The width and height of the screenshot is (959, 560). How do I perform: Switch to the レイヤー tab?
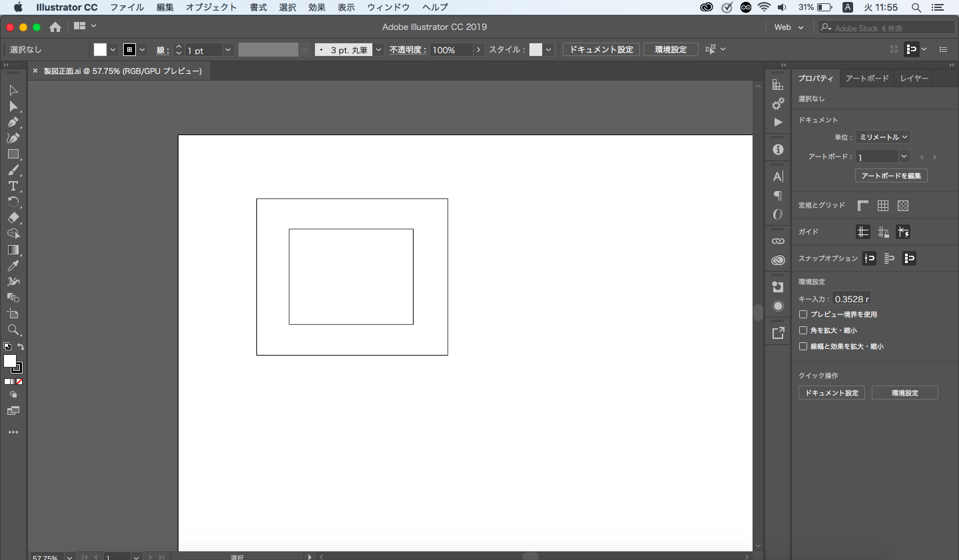click(914, 79)
